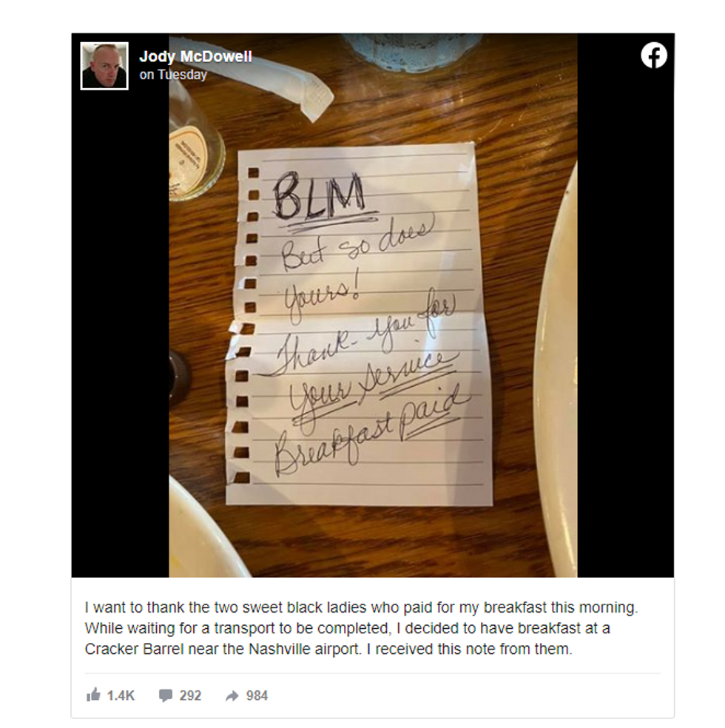The width and height of the screenshot is (725, 728).
Task: Click the share arrow icon
Action: 232,695
